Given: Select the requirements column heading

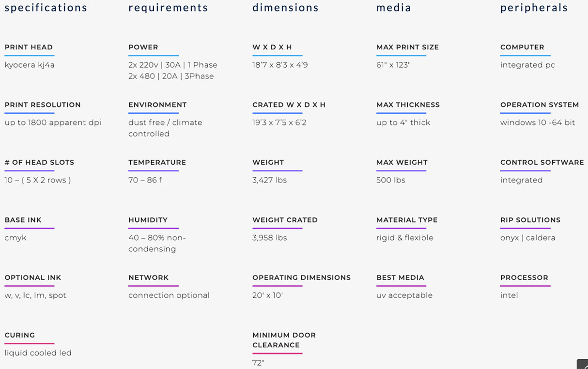Looking at the screenshot, I should point(168,8).
